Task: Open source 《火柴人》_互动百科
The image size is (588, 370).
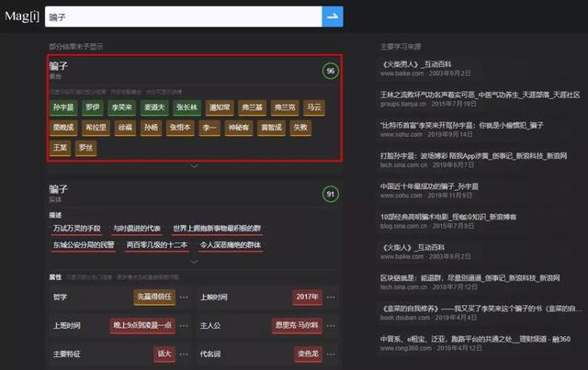Action: 413,248
